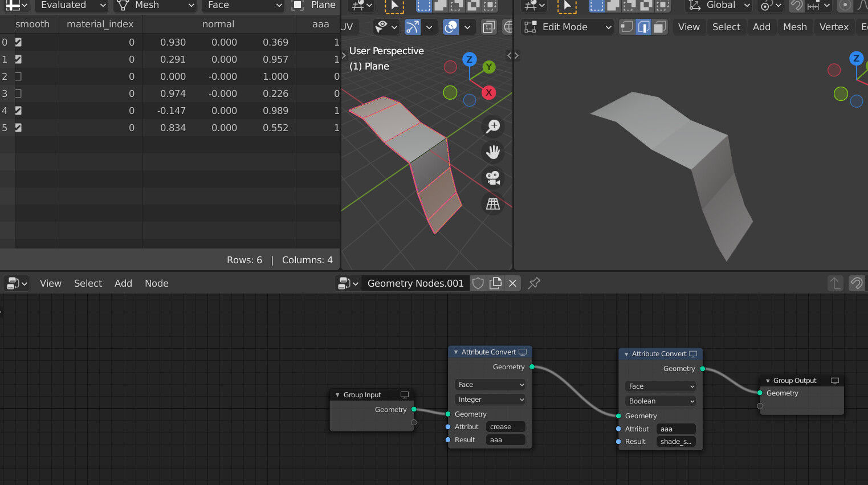Switch to camera view using the camera gizmo

pyautogui.click(x=492, y=177)
